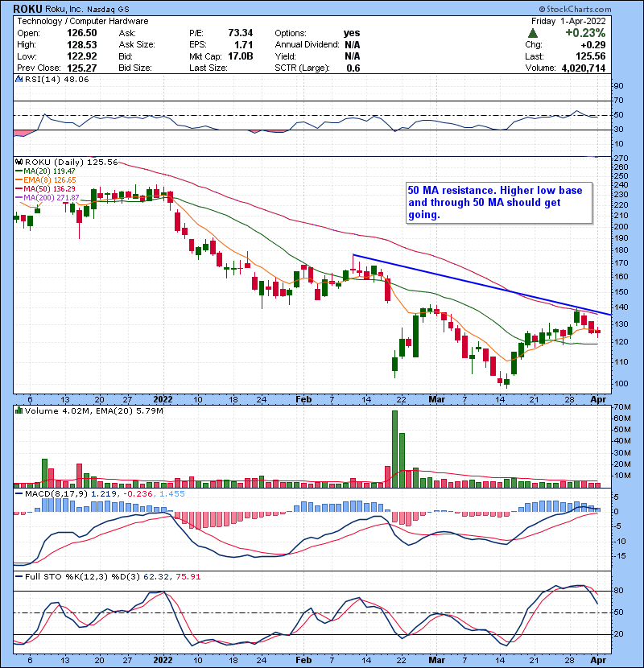
Task: Click the High value 128.53
Action: (x=82, y=45)
